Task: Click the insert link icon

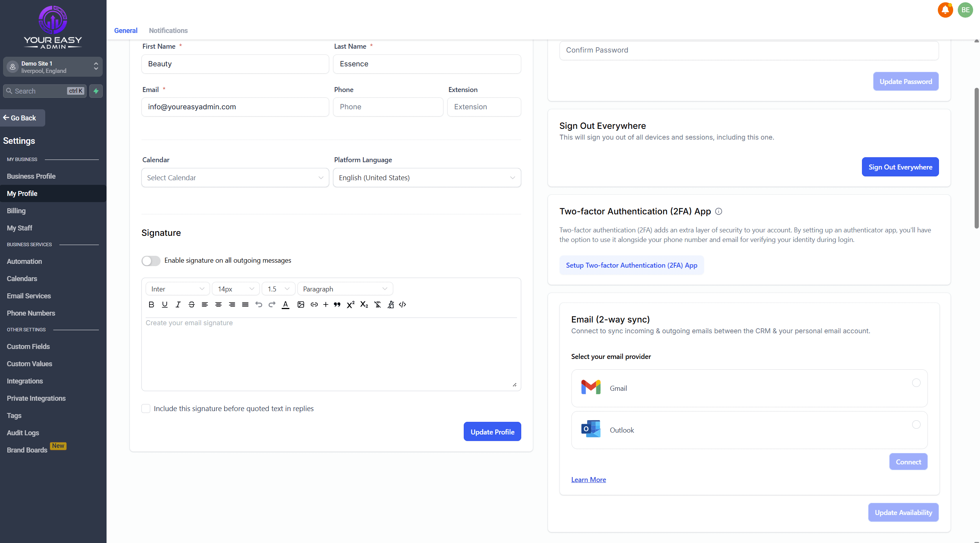Action: coord(314,304)
